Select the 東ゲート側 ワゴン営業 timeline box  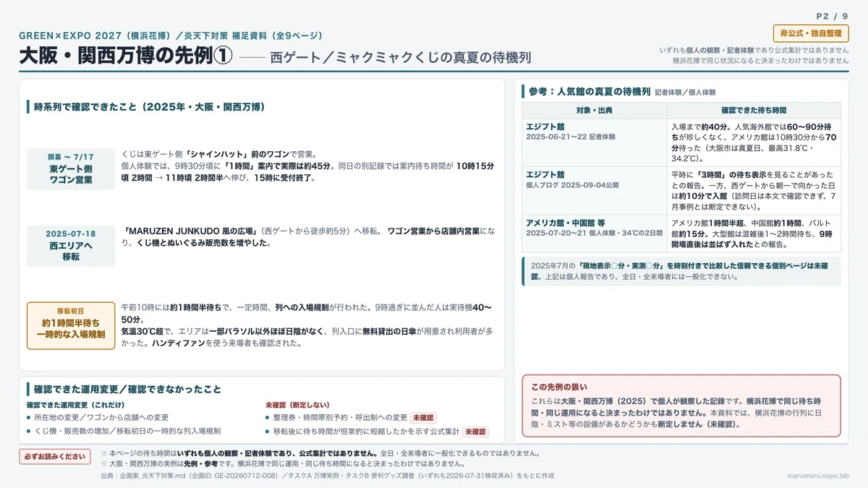point(71,169)
